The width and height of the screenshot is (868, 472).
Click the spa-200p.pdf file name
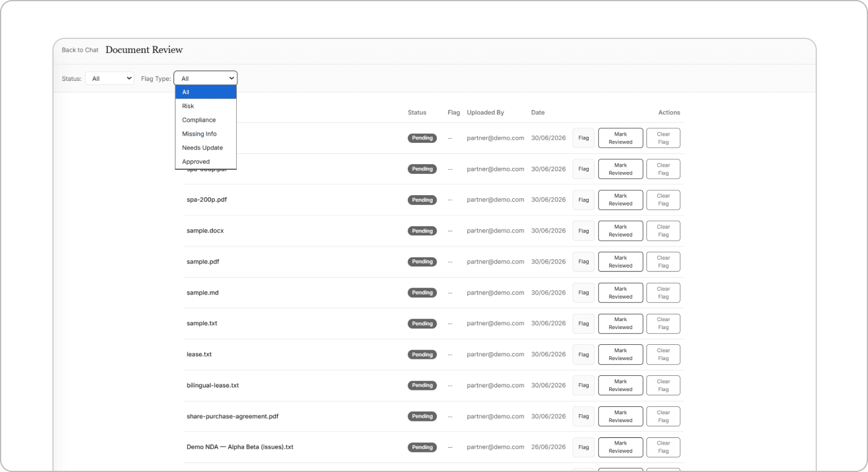(x=206, y=200)
